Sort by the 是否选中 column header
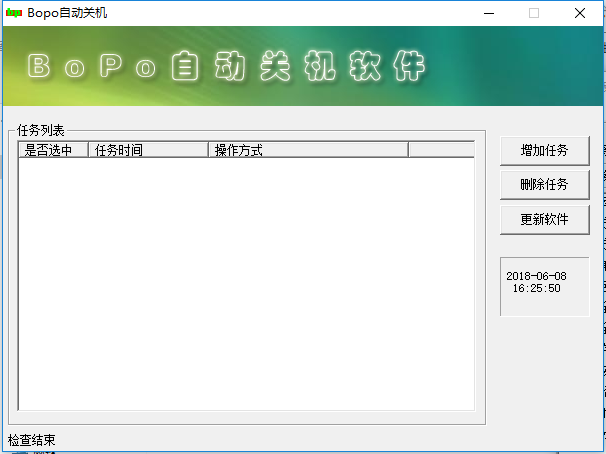Image resolution: width=606 pixels, height=454 pixels. tap(54, 150)
